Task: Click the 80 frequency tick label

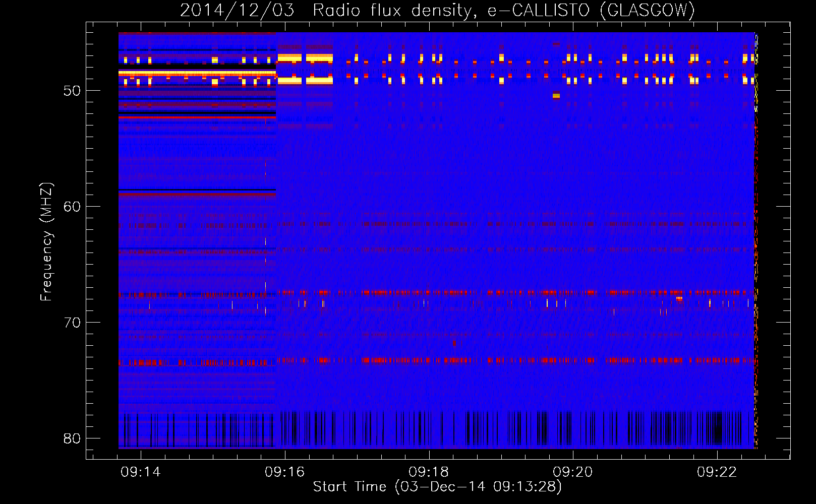Action: [72, 439]
